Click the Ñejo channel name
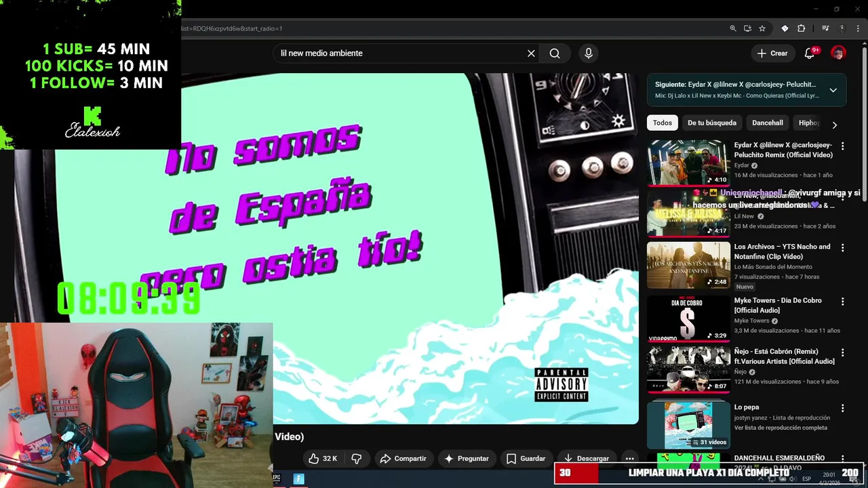Screen dimensions: 868x488 point(741,371)
